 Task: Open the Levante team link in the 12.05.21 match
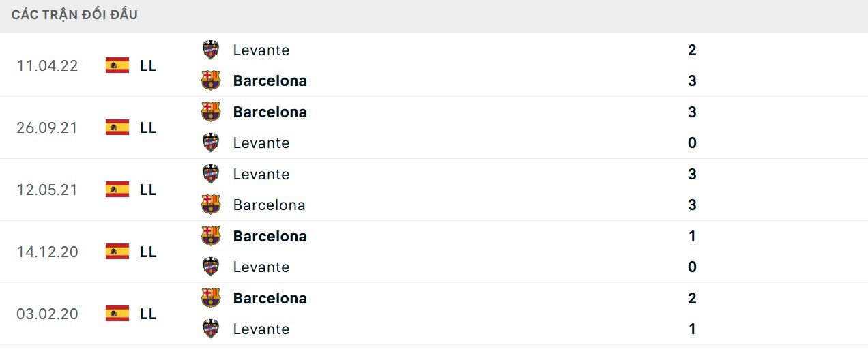(x=261, y=174)
